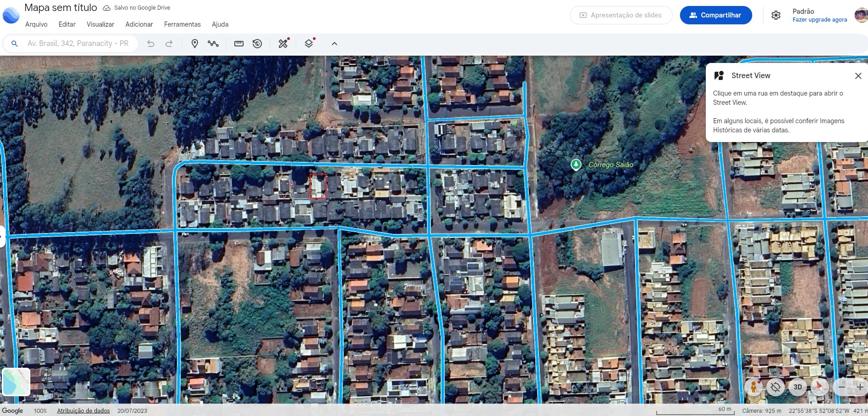Expand the left side panel handle

(x=2, y=236)
